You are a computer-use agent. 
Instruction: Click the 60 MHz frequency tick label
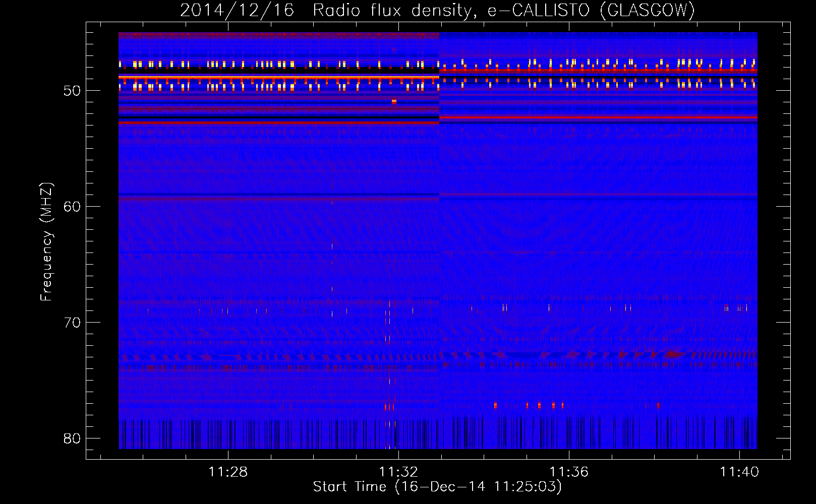pos(72,207)
